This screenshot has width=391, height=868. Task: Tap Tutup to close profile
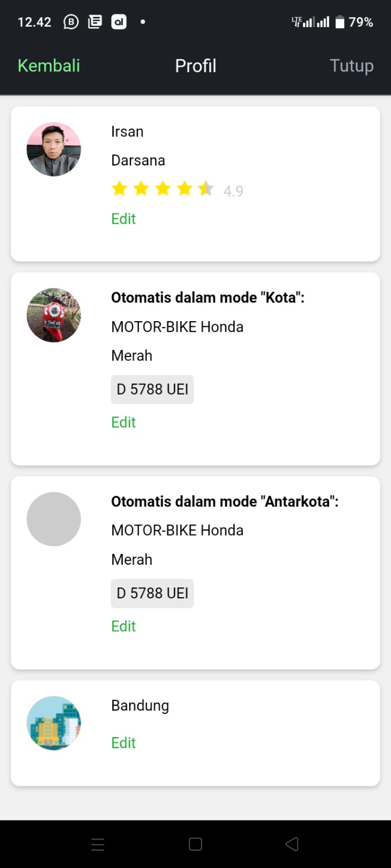pyautogui.click(x=351, y=66)
